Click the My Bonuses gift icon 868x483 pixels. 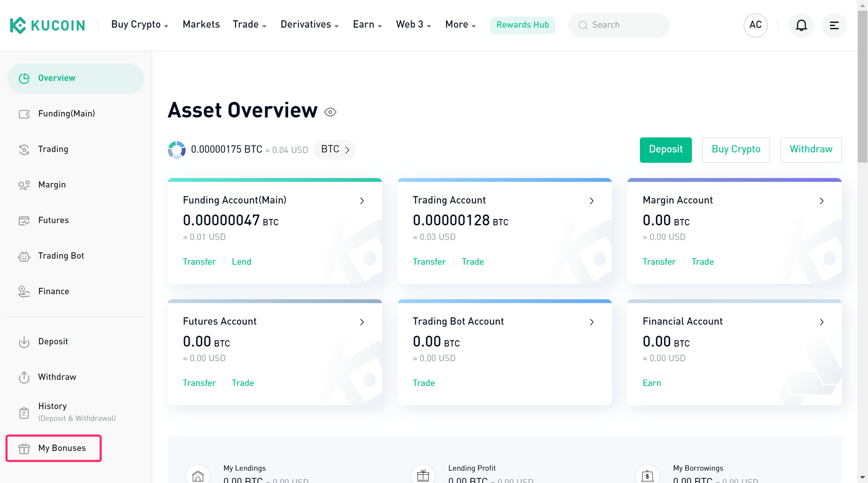pos(24,448)
